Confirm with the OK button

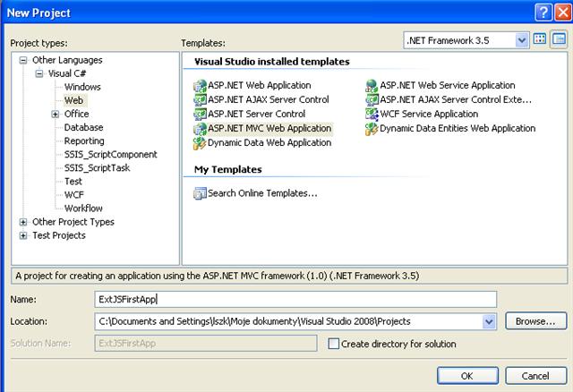pyautogui.click(x=467, y=376)
